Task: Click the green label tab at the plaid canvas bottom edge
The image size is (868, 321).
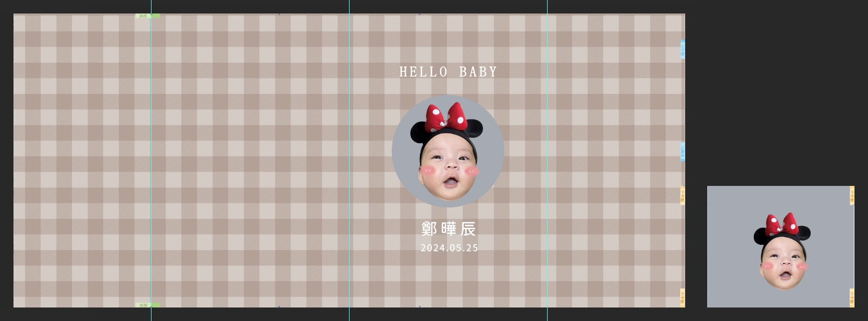Action: point(148,305)
